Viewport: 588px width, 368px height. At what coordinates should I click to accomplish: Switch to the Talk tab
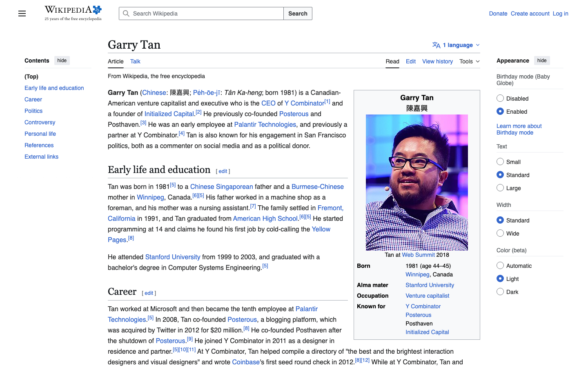click(x=135, y=61)
